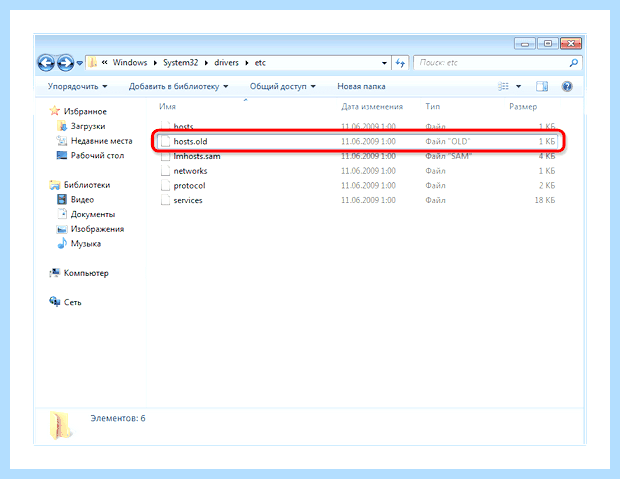620x479 pixels.
Task: Open the Общий доступ menu
Action: (x=282, y=86)
